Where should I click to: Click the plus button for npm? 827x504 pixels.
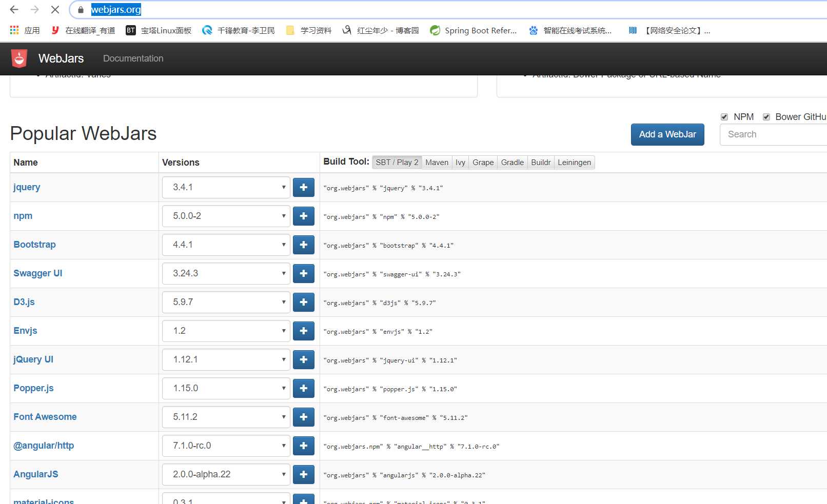(304, 216)
